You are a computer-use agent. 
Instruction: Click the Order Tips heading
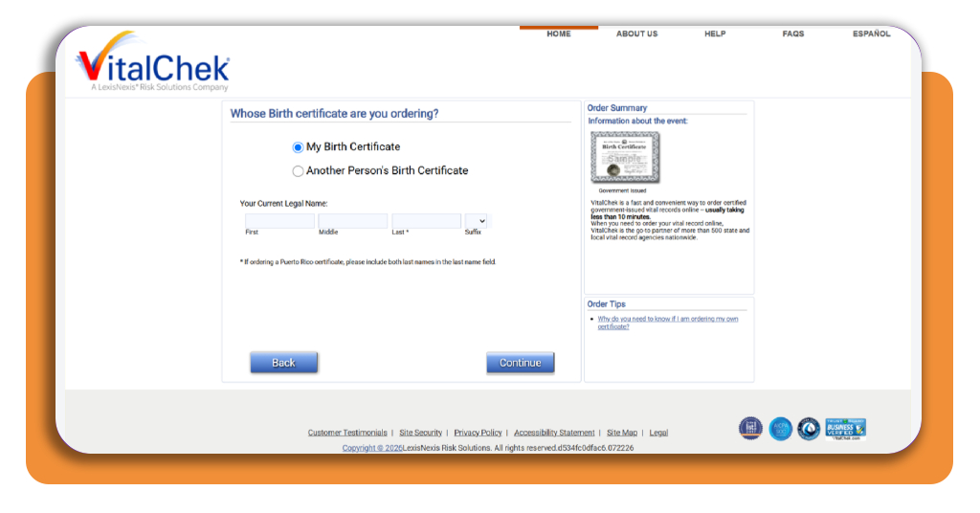[x=606, y=304]
